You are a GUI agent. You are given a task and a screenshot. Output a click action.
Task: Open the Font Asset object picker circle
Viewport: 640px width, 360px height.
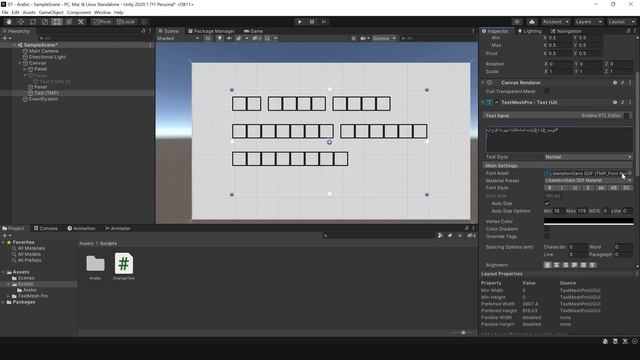coord(630,173)
